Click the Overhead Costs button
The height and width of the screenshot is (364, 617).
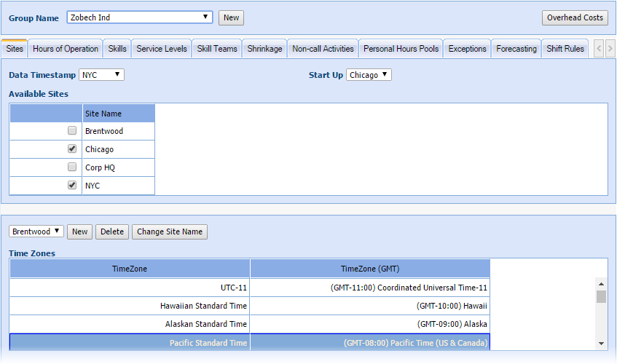tap(575, 17)
